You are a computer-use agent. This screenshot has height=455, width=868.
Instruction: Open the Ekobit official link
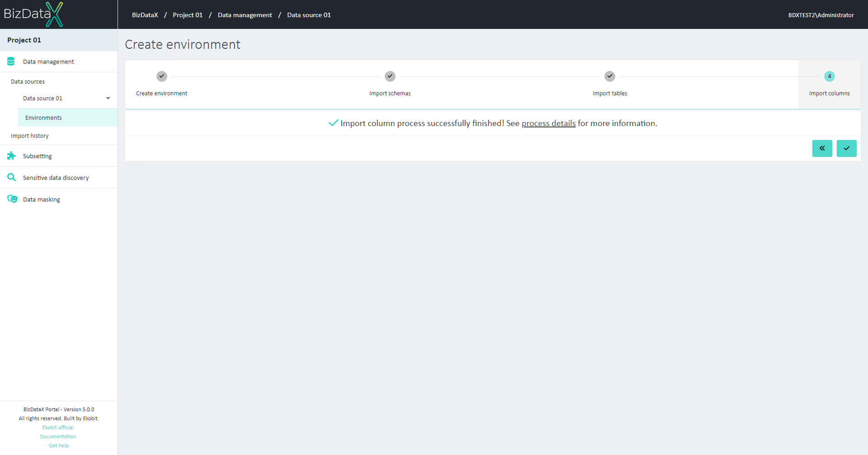(x=58, y=427)
